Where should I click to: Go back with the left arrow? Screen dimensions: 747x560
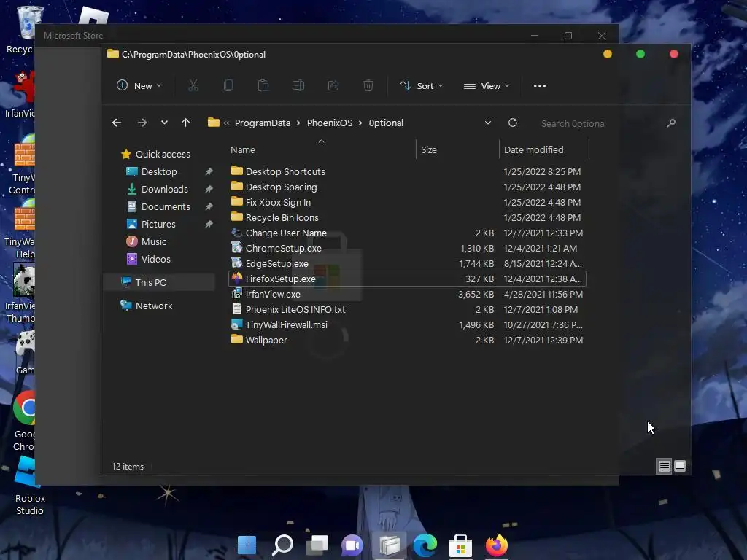click(x=117, y=122)
